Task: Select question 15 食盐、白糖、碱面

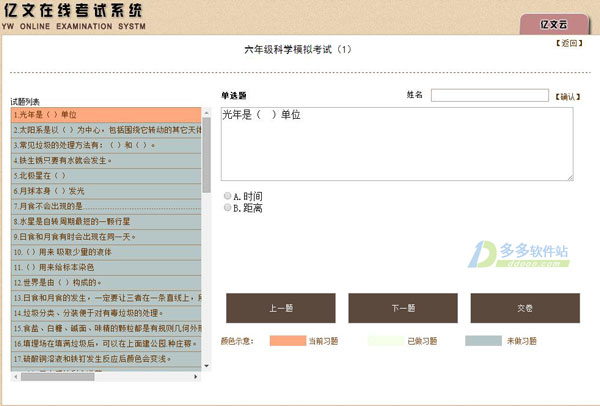Action: coord(106,328)
